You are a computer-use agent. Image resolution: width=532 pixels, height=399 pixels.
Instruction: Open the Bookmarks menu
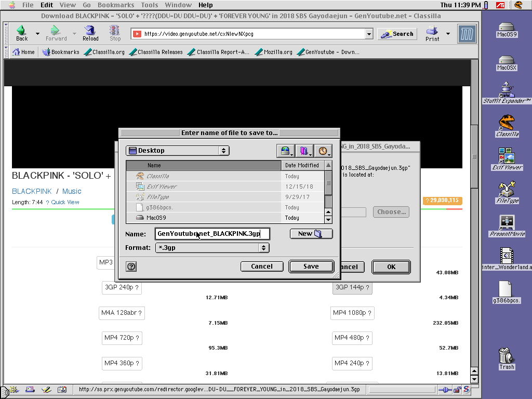coord(116,5)
